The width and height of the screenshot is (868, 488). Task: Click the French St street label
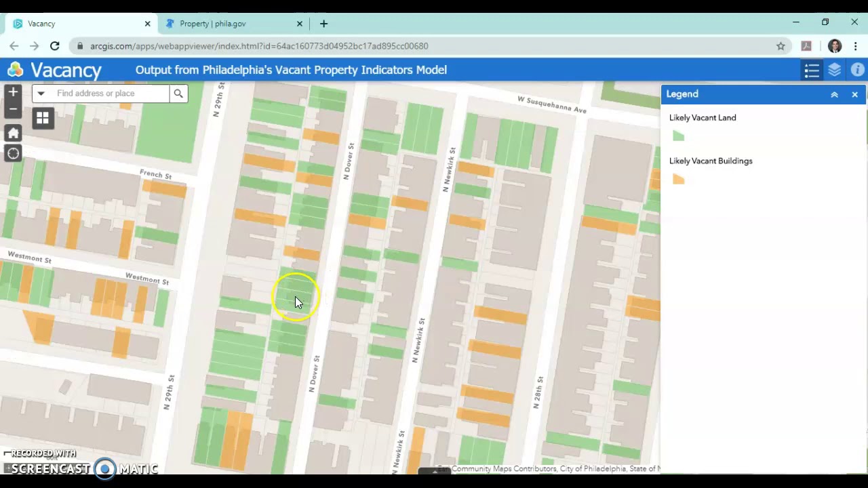(x=156, y=174)
